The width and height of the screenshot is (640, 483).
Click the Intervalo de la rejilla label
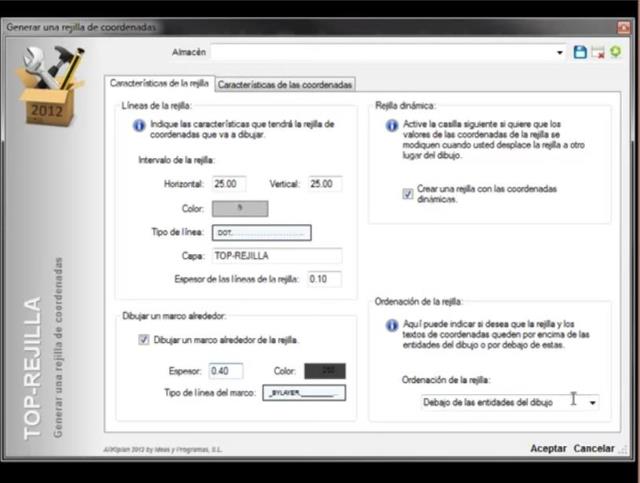pos(176,160)
